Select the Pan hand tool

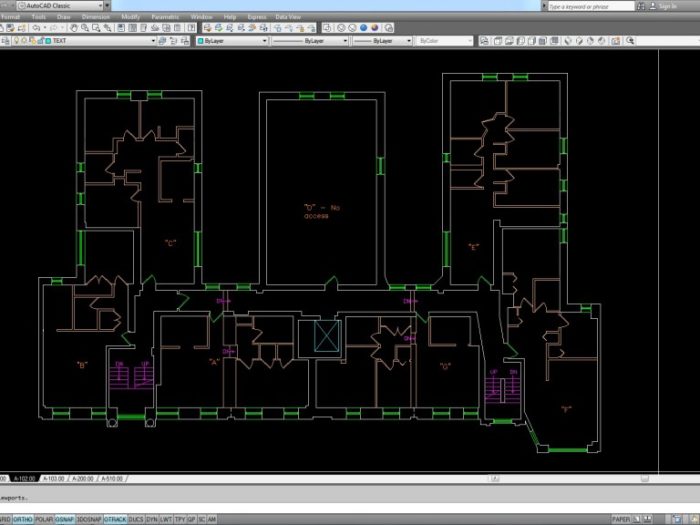(74, 28)
